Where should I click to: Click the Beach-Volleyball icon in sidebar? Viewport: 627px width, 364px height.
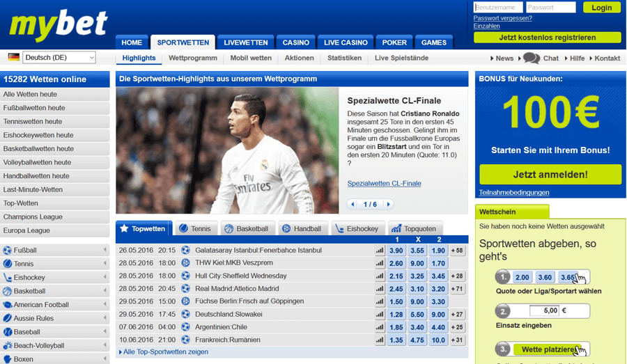pyautogui.click(x=7, y=345)
